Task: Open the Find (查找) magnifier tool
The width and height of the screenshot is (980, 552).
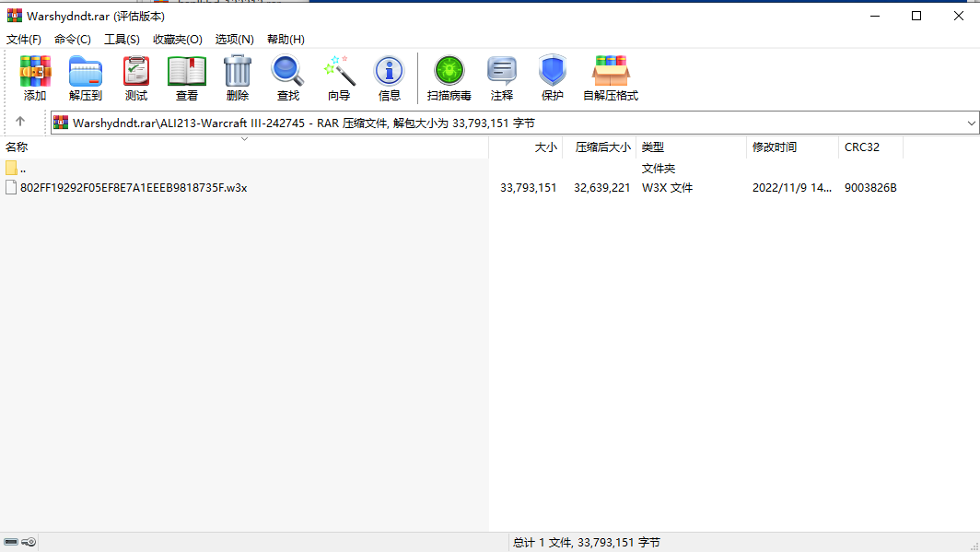Action: coord(288,77)
